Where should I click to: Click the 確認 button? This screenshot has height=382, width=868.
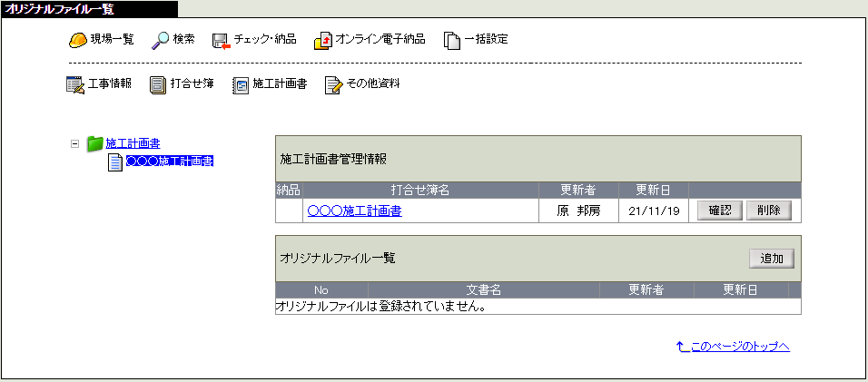tap(720, 211)
